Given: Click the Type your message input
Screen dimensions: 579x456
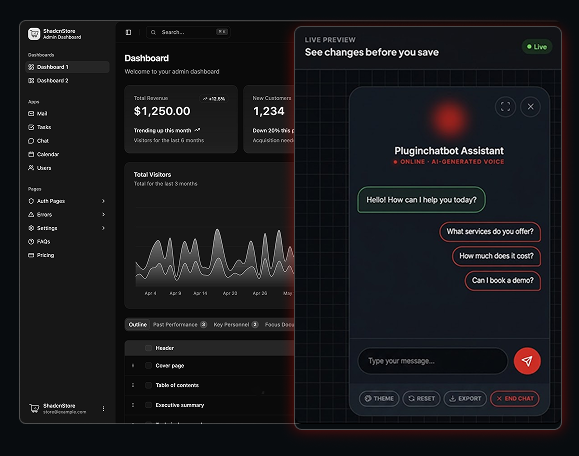Looking at the screenshot, I should (x=432, y=361).
